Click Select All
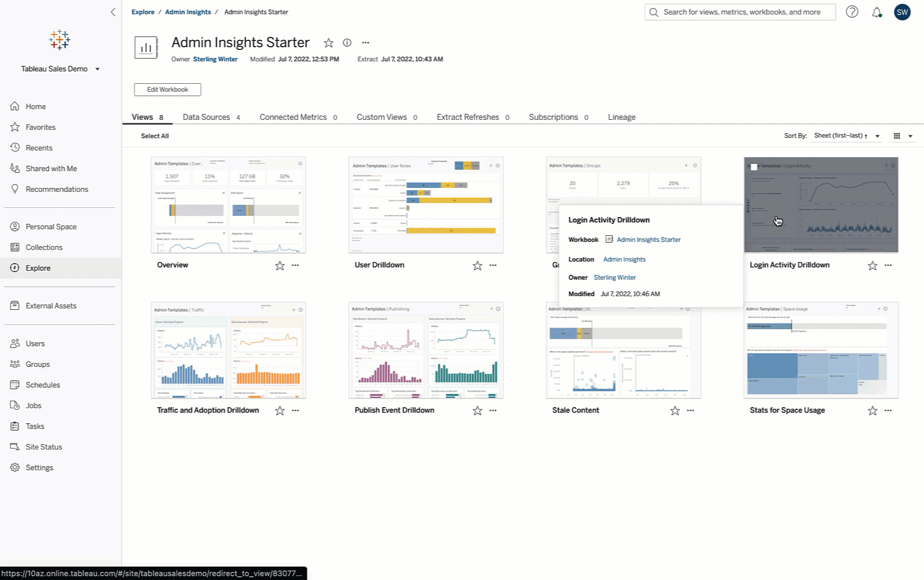The image size is (924, 580). [x=155, y=136]
